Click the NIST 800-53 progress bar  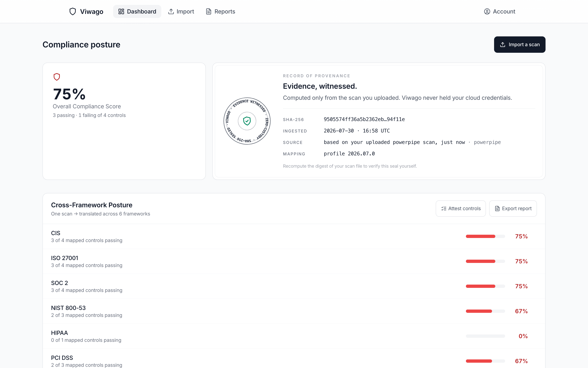click(485, 311)
